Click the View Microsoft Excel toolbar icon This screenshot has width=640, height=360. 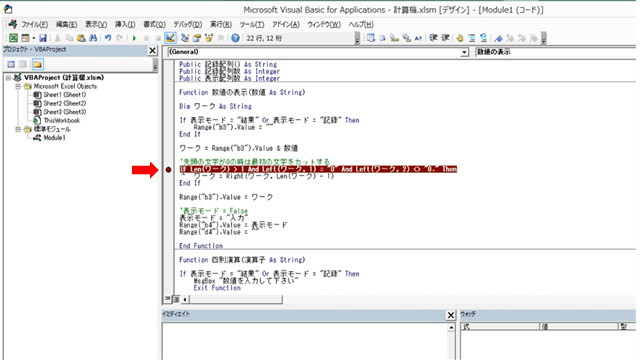(13, 38)
